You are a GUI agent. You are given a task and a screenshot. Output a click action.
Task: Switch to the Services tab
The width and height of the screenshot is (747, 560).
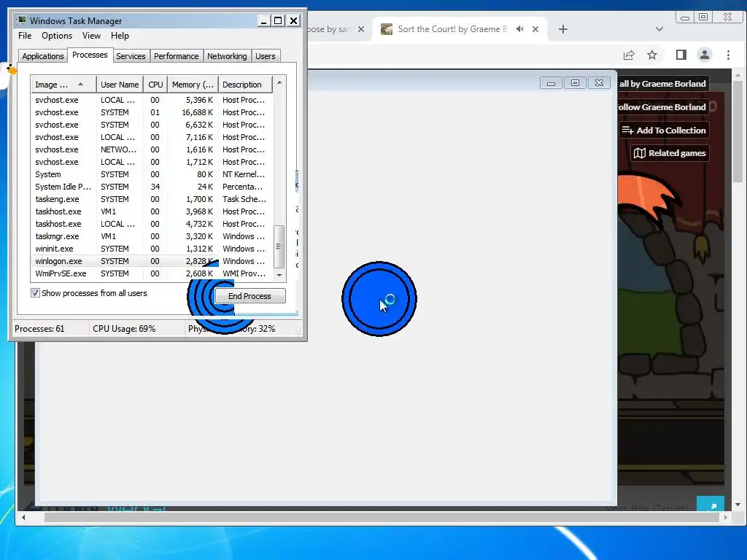coord(131,56)
